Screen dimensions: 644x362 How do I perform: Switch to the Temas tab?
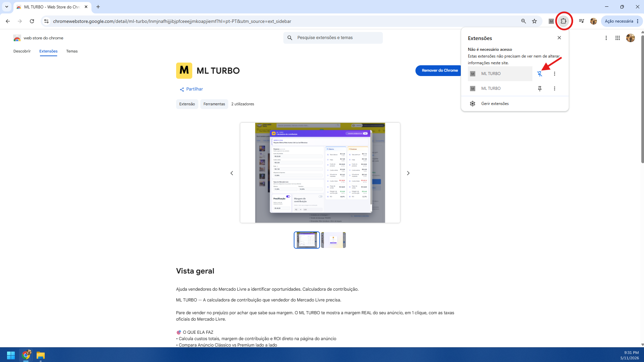coord(72,51)
